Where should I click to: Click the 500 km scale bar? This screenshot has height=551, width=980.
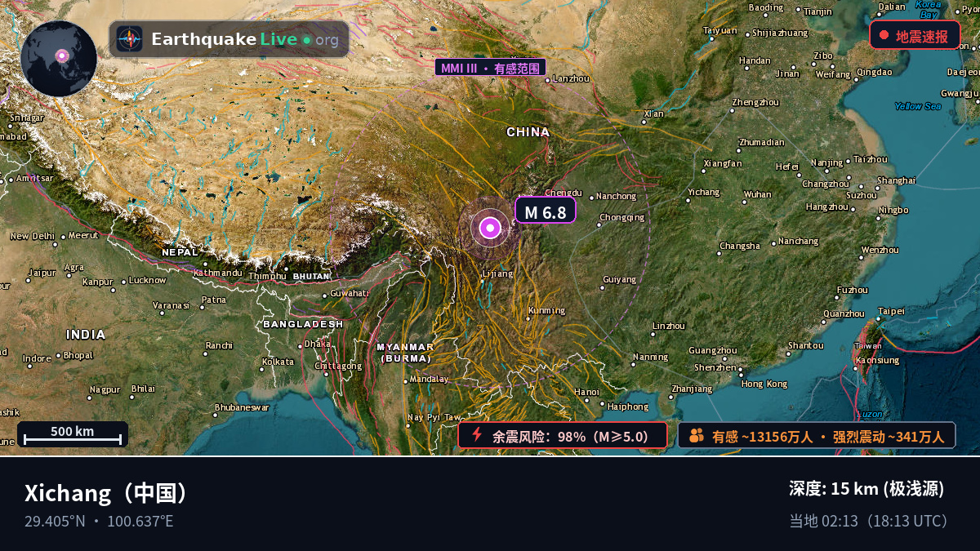73,434
